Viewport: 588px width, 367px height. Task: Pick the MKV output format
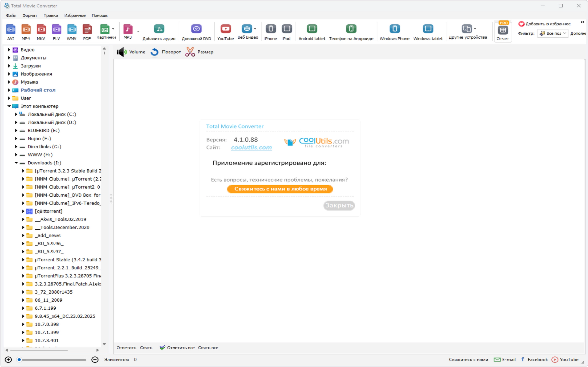tap(41, 32)
